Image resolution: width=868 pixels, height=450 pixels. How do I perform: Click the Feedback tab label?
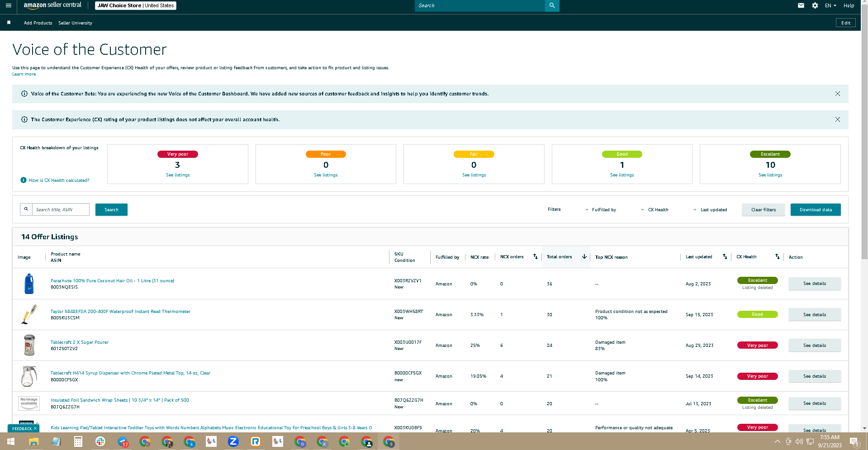click(22, 428)
